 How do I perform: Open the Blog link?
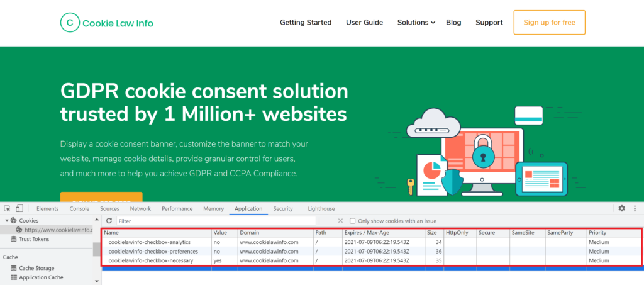point(453,23)
